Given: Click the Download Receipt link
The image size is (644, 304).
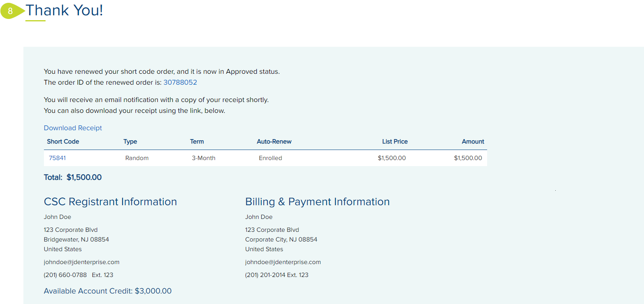Looking at the screenshot, I should pyautogui.click(x=73, y=128).
